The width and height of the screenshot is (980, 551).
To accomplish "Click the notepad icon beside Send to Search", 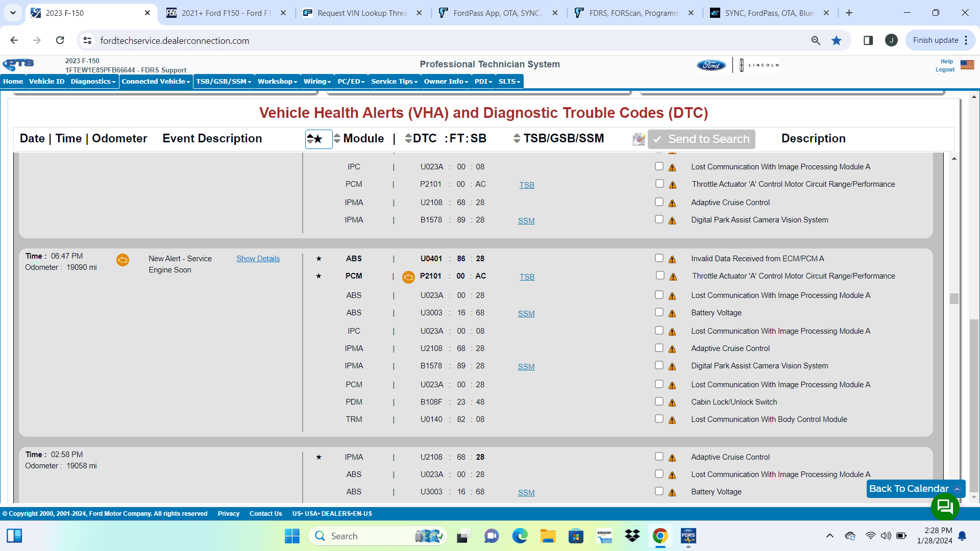I will click(x=639, y=139).
